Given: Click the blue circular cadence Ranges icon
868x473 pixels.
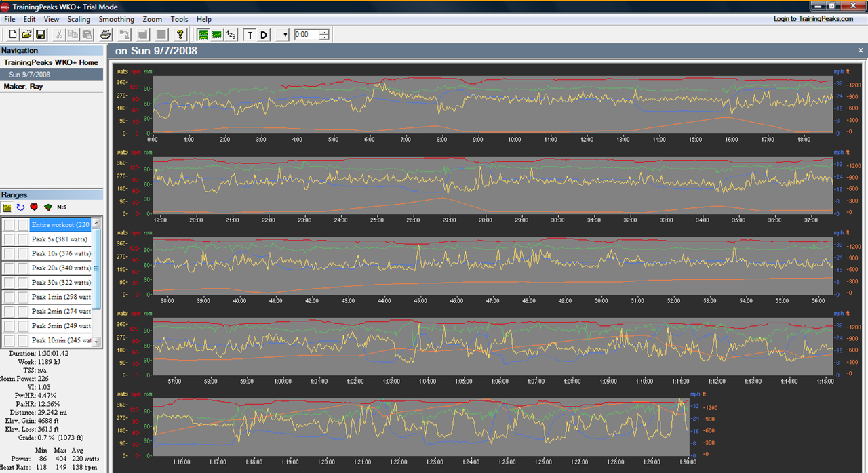Looking at the screenshot, I should pyautogui.click(x=20, y=207).
